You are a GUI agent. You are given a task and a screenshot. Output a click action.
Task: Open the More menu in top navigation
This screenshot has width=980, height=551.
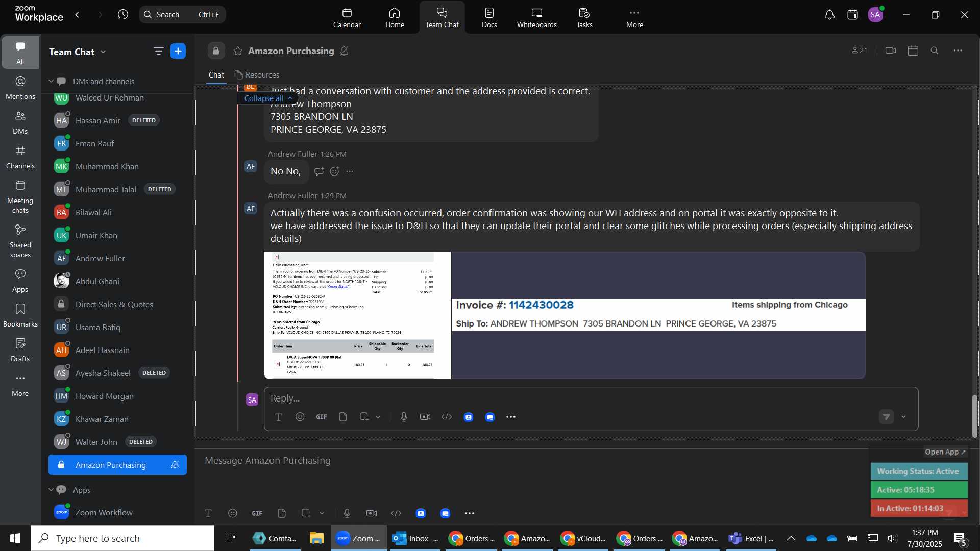(x=634, y=18)
